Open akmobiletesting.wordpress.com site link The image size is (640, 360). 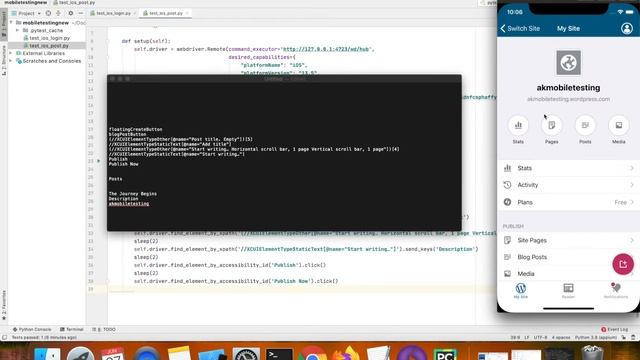568,99
